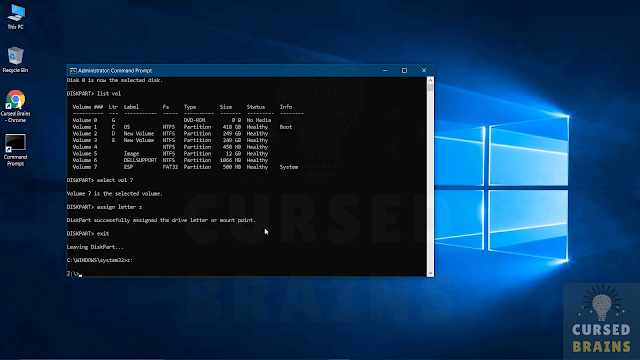
Task: Click the 'Volume 1' OS row
Action: click(x=182, y=127)
